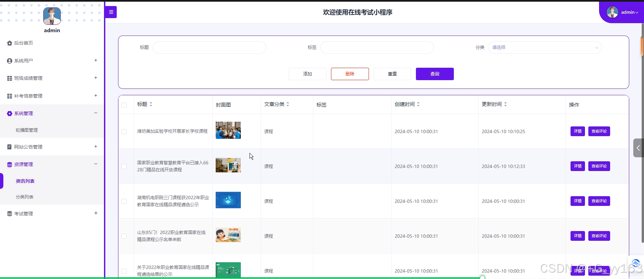This screenshot has width=644, height=279.
Task: Focus the 标题 search input field
Action: 209,47
